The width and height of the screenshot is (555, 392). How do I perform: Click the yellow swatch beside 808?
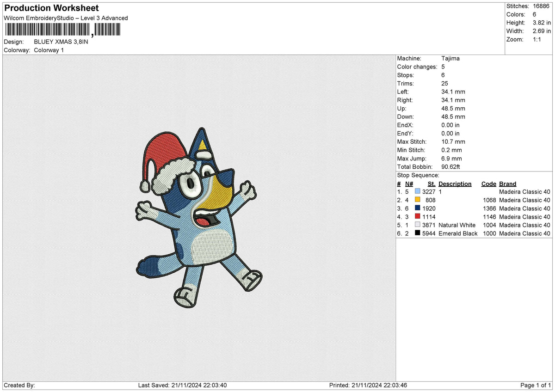tap(418, 200)
